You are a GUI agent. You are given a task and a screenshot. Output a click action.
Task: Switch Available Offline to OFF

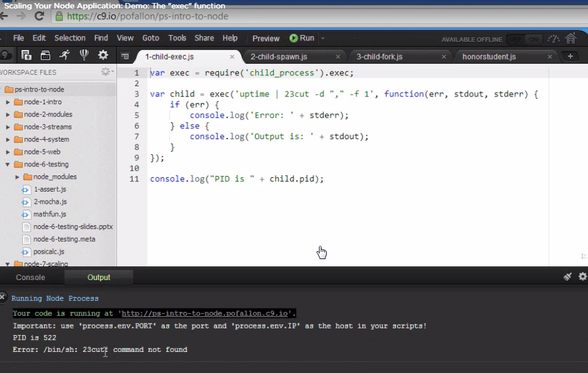pyautogui.click(x=516, y=39)
